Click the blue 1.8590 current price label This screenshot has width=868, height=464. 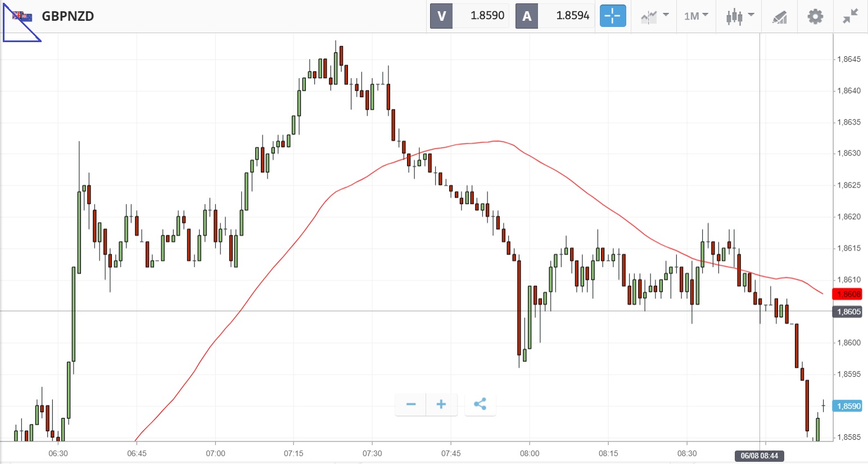click(x=848, y=406)
